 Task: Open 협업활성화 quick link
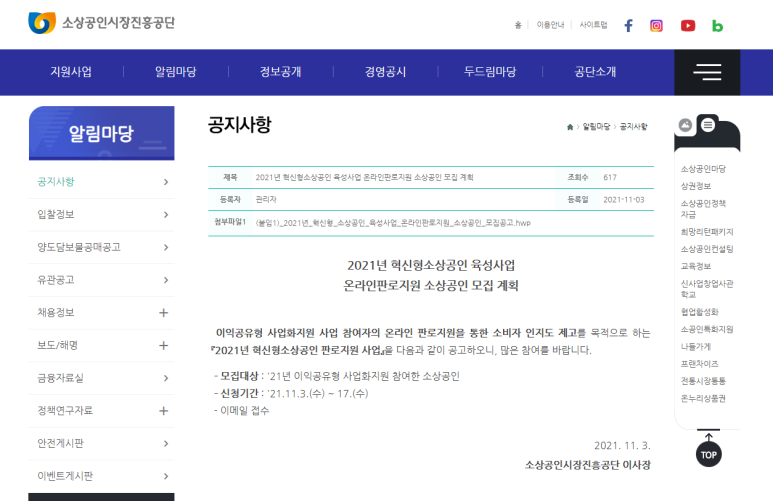[700, 312]
